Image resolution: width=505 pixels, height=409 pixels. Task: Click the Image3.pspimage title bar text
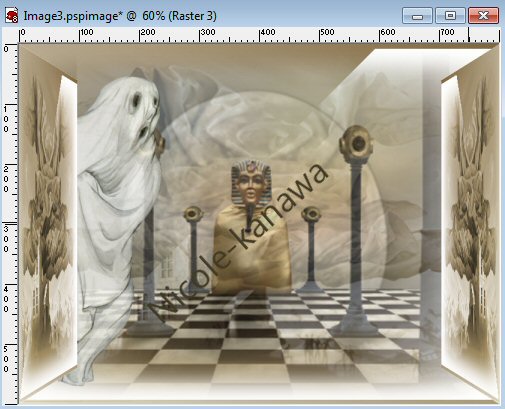coord(120,16)
